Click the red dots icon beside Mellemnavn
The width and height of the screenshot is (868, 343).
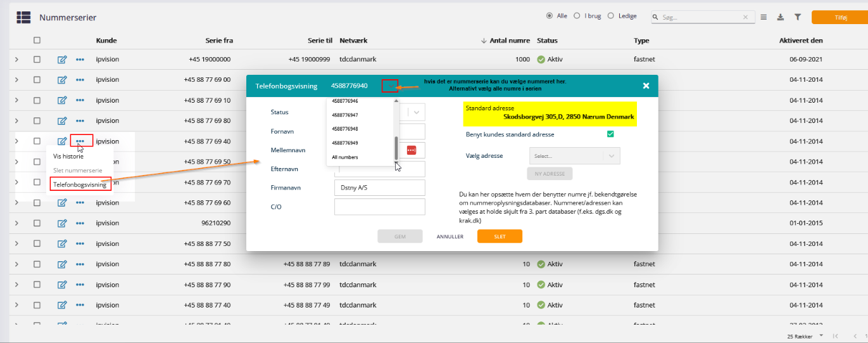(412, 150)
